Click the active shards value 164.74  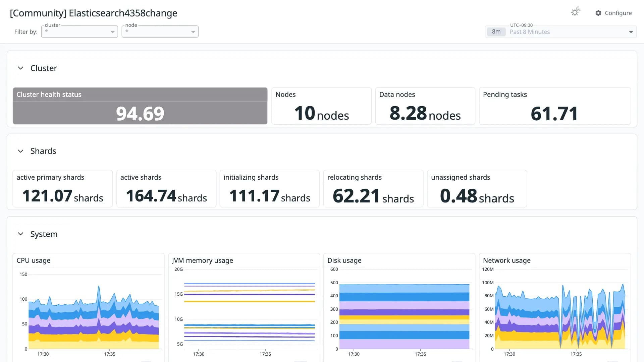pos(151,196)
